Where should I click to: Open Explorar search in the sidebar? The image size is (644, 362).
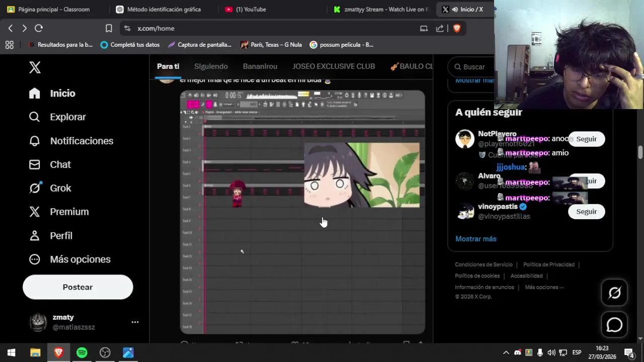(57, 117)
